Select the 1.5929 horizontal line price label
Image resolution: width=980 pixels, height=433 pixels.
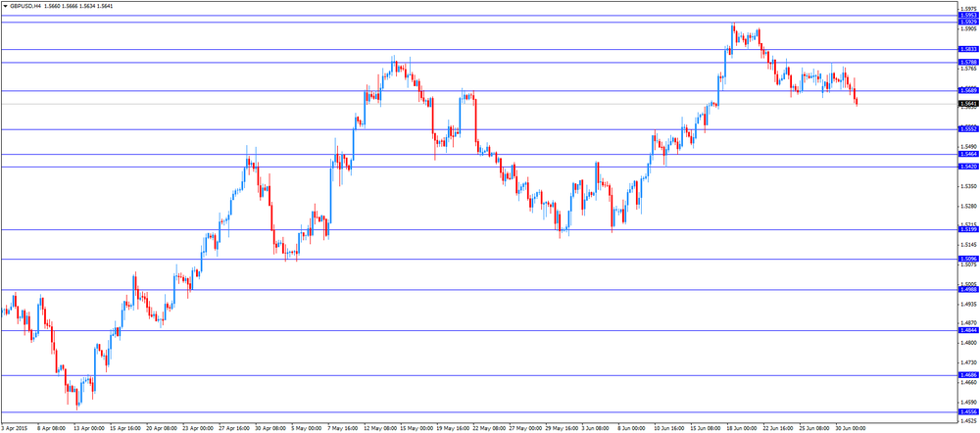pos(969,22)
